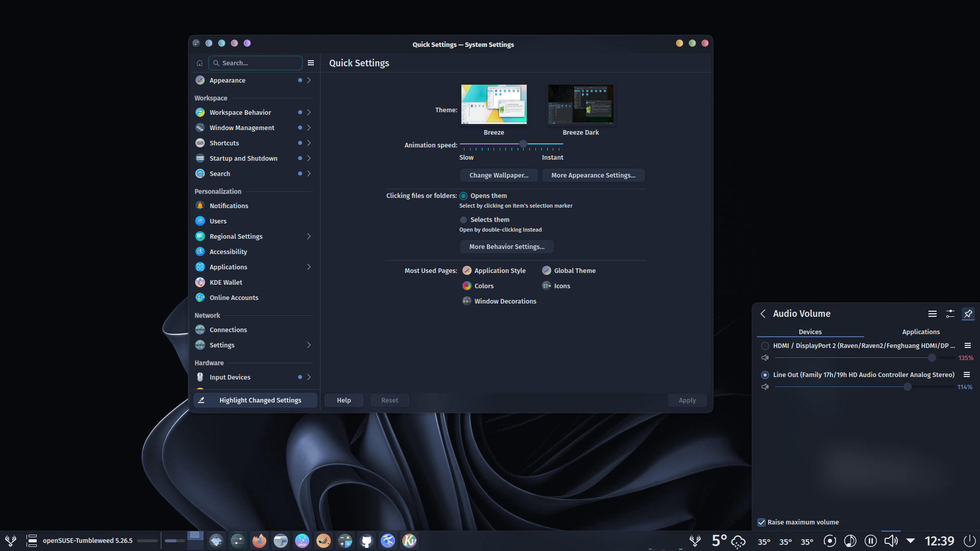Open Window Decorations page link
Screen dimensions: 980x551
point(499,301)
